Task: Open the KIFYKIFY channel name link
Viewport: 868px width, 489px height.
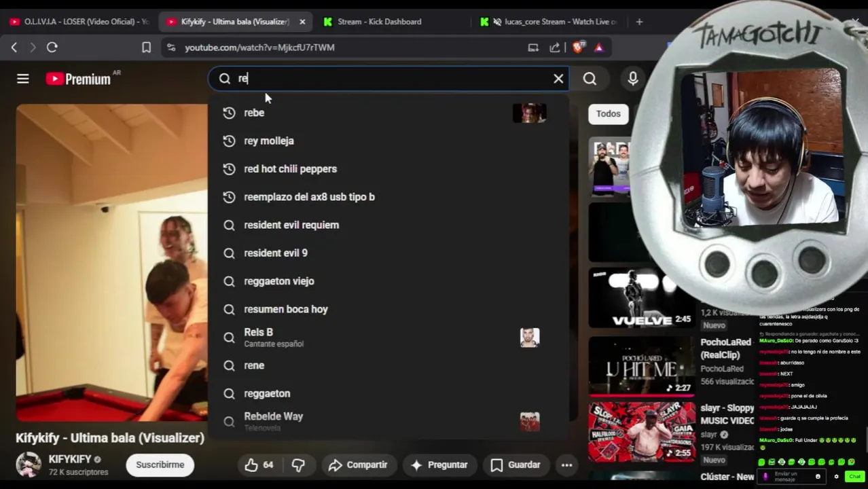Action: (70, 459)
